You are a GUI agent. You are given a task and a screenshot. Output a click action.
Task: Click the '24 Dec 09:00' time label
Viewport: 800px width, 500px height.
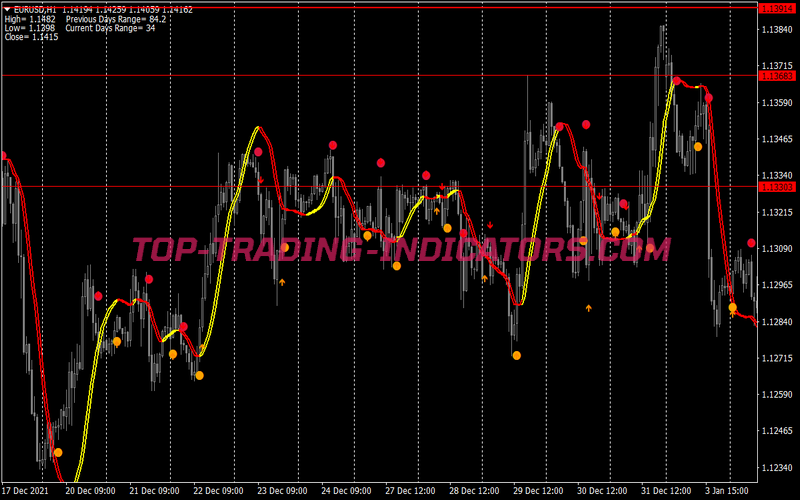coord(346,491)
